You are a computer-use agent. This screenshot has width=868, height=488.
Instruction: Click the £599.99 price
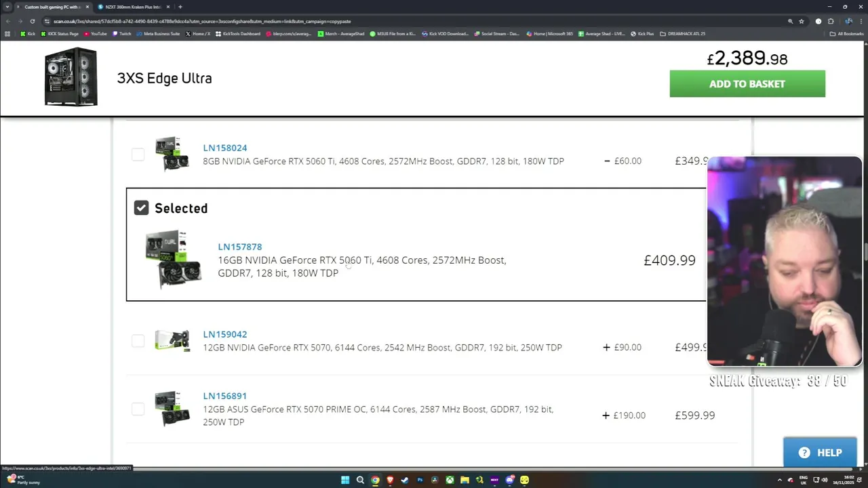pos(694,415)
